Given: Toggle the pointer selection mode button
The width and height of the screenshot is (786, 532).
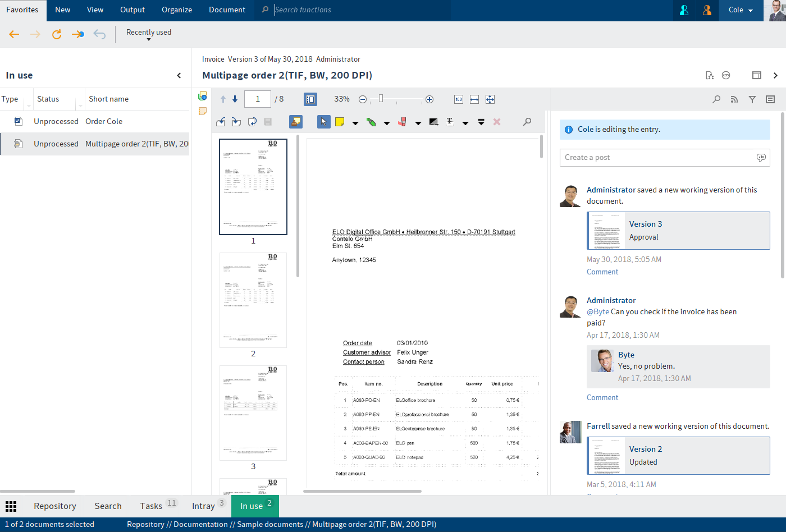Looking at the screenshot, I should click(x=323, y=122).
